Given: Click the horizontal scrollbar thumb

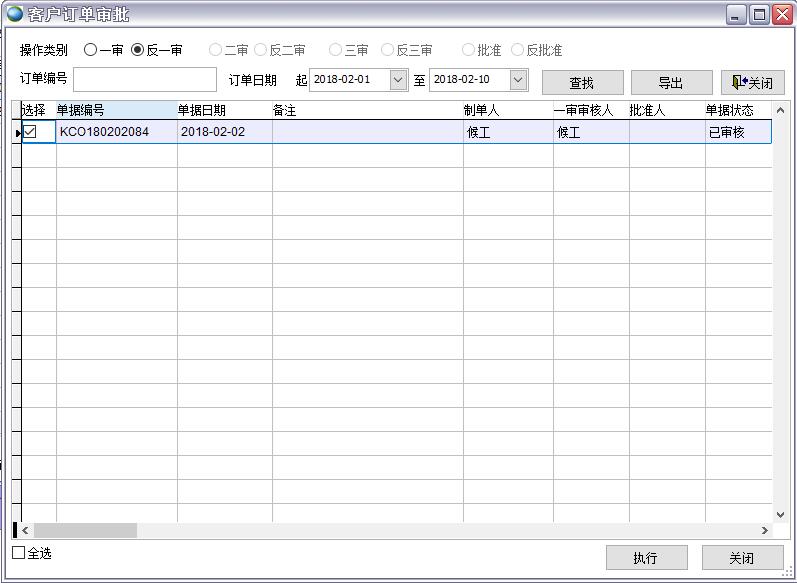Looking at the screenshot, I should pyautogui.click(x=85, y=530).
